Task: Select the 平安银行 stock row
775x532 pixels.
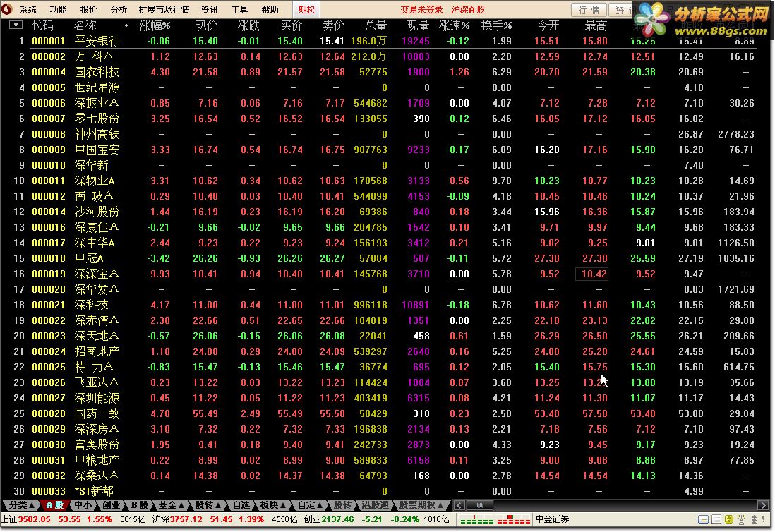Action: (x=385, y=41)
